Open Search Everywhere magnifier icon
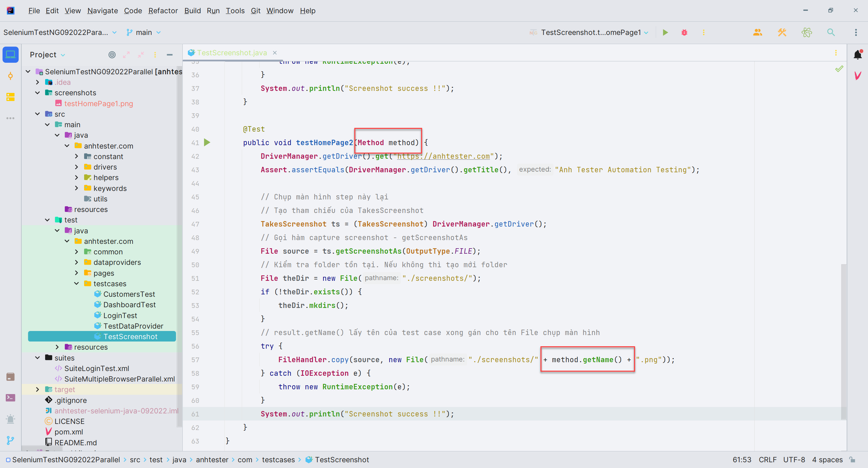This screenshot has height=468, width=868. click(x=831, y=33)
